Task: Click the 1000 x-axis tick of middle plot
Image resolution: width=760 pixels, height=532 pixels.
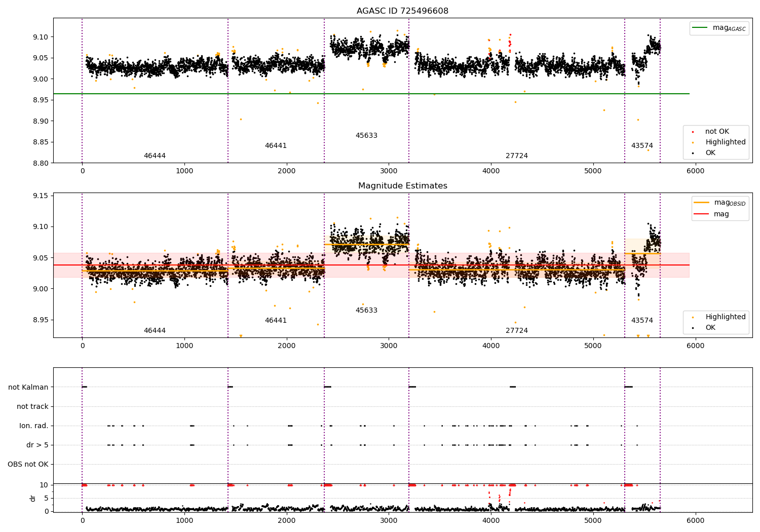Action: pos(184,346)
